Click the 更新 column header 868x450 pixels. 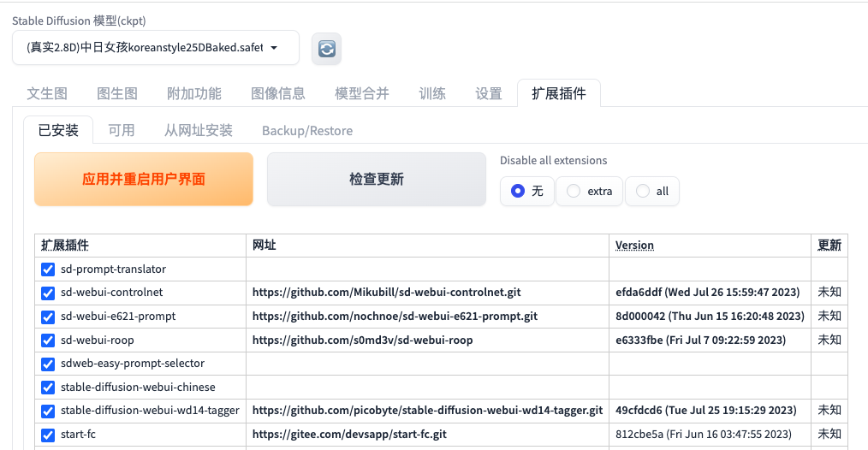829,246
